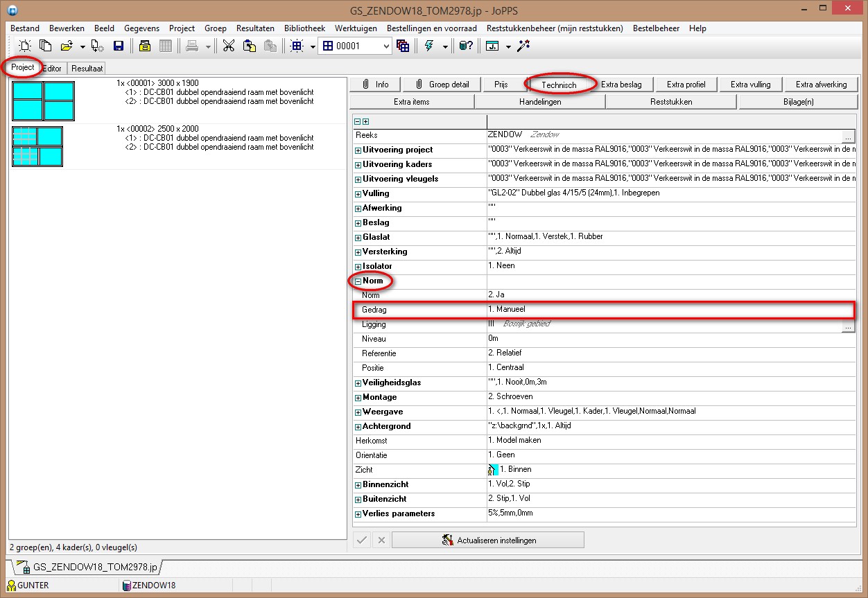Open the Info tab button
This screenshot has height=598, width=868.
375,85
